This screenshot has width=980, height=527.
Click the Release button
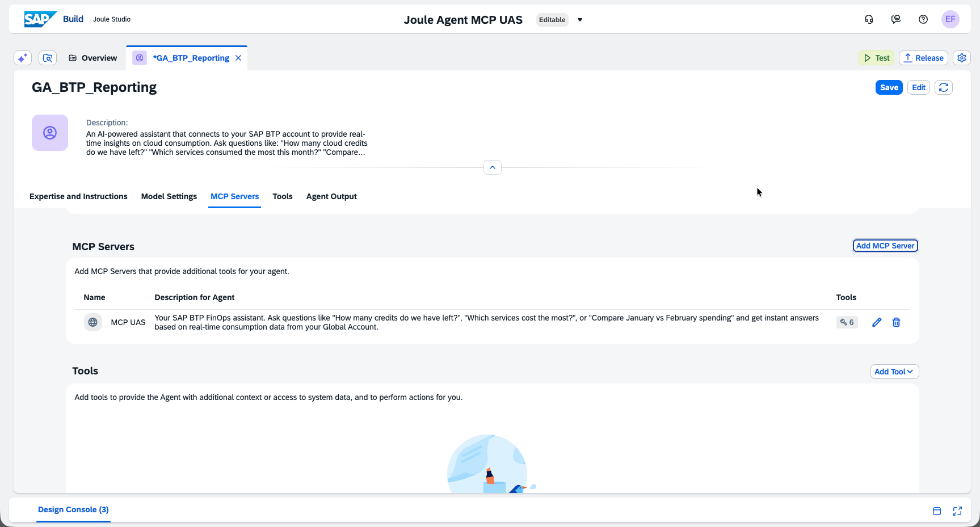click(x=924, y=58)
